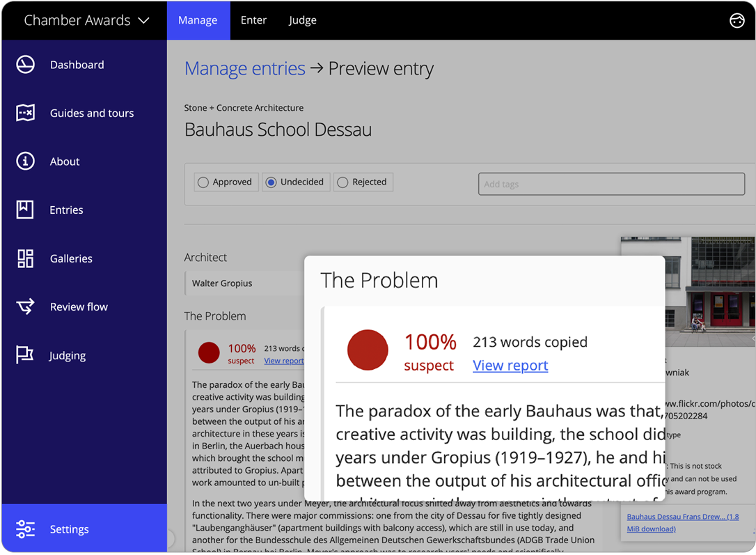Click the Add tags input field
The width and height of the screenshot is (756, 555).
(x=611, y=183)
